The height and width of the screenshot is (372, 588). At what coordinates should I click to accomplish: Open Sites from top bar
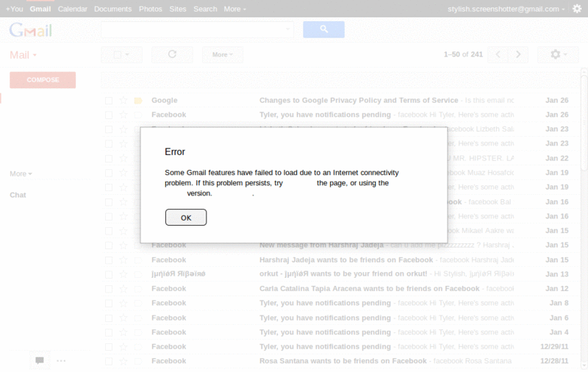click(178, 9)
